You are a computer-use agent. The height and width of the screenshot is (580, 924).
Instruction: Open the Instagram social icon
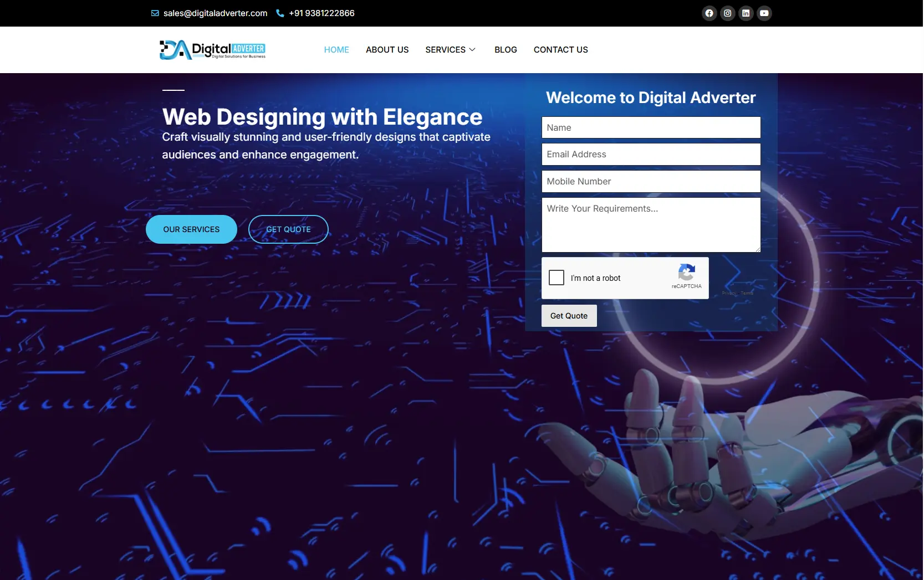coord(727,13)
